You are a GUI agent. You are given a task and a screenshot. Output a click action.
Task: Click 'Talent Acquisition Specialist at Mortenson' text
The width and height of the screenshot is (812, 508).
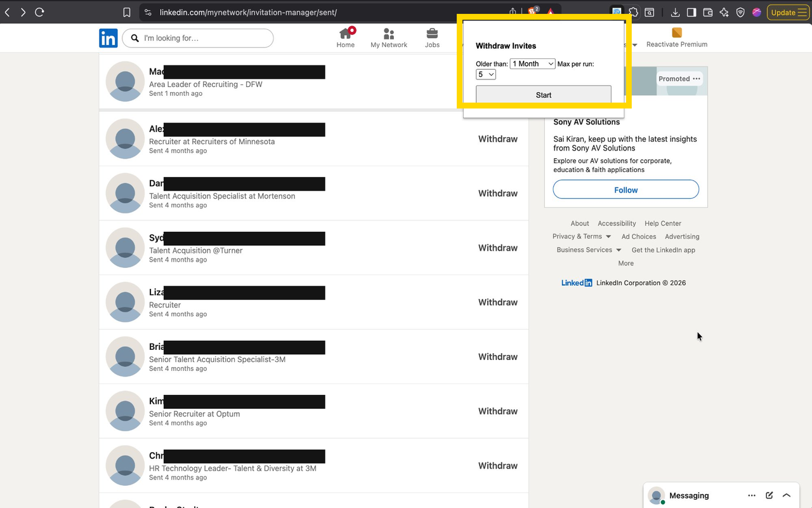(222, 196)
